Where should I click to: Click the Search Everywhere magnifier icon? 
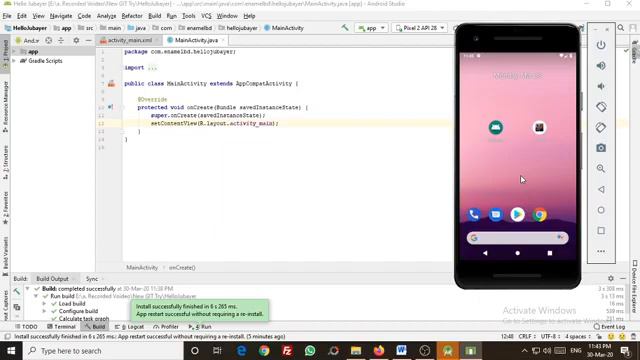coord(621,28)
